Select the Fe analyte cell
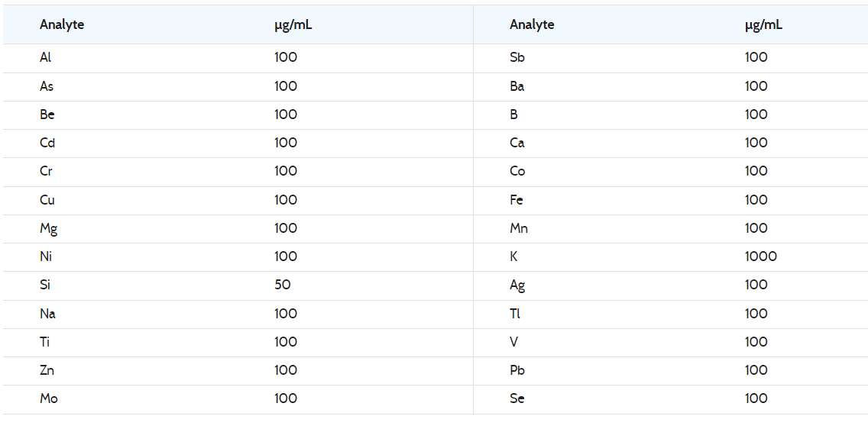 517,199
